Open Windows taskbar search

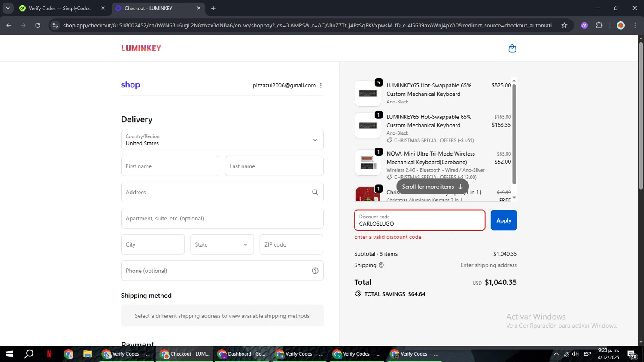point(29,354)
